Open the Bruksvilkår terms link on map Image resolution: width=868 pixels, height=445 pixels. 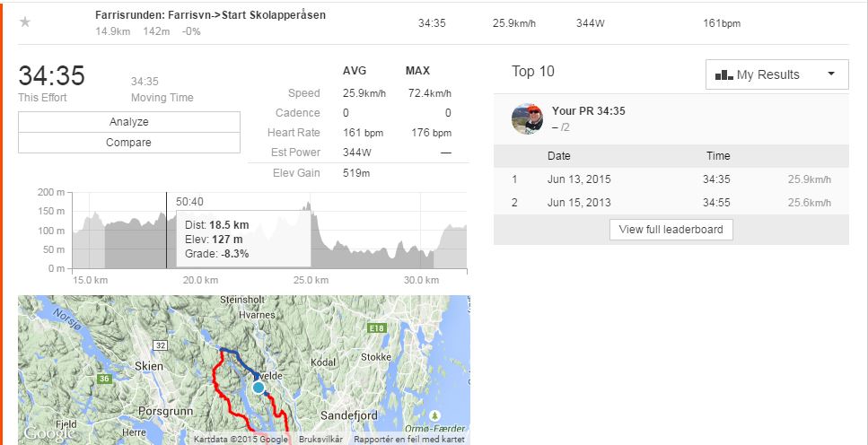point(321,439)
